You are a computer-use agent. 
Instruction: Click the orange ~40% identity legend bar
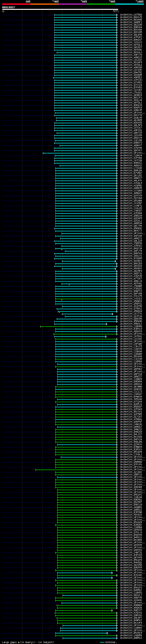[x=45, y=4]
